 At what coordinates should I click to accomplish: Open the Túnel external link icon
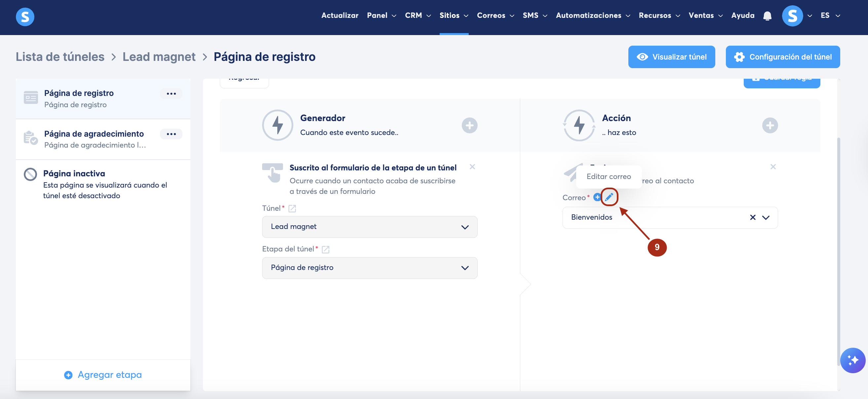(292, 209)
